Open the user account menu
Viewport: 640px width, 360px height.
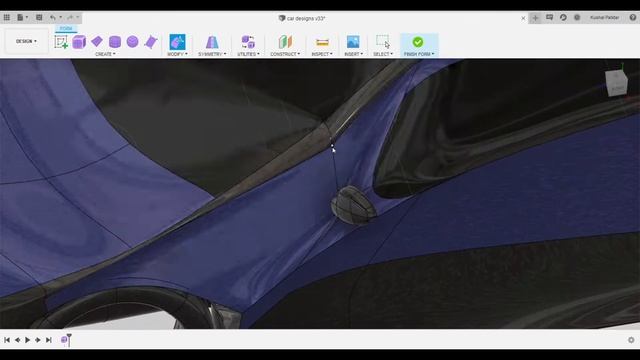604,18
